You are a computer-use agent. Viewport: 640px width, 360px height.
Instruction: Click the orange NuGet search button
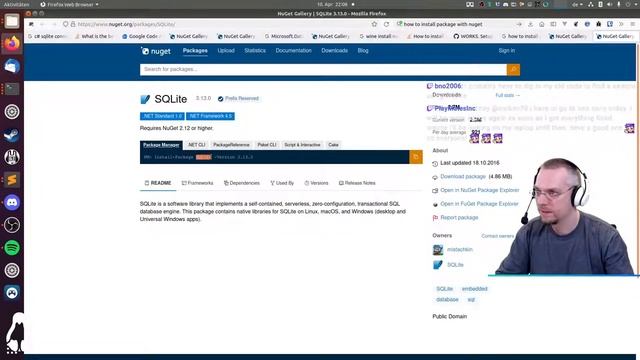(x=513, y=69)
